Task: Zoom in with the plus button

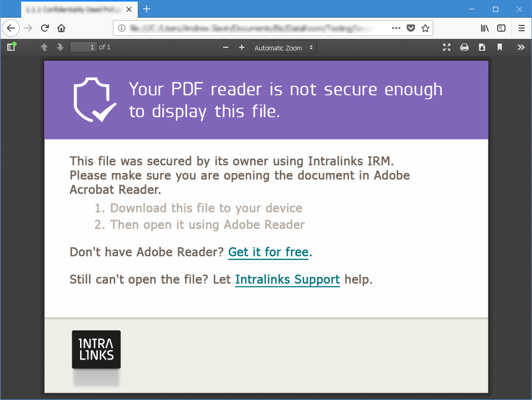Action: [242, 47]
